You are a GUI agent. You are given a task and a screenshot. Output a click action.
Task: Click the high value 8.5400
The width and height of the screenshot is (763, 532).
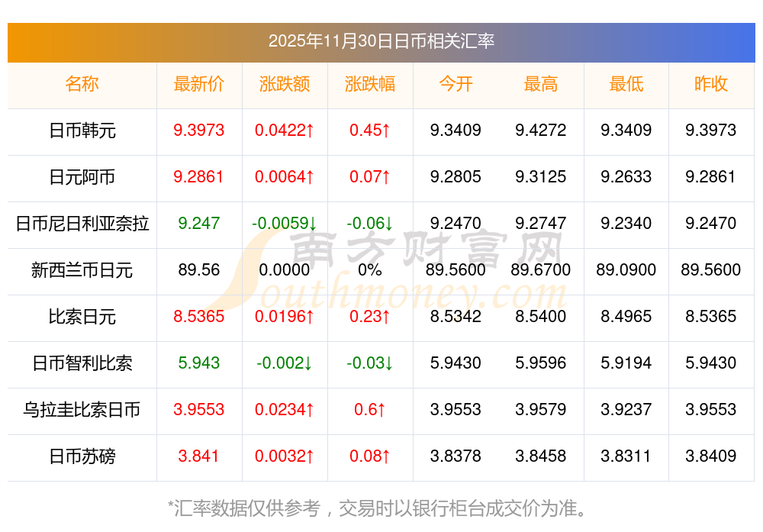coord(541,317)
